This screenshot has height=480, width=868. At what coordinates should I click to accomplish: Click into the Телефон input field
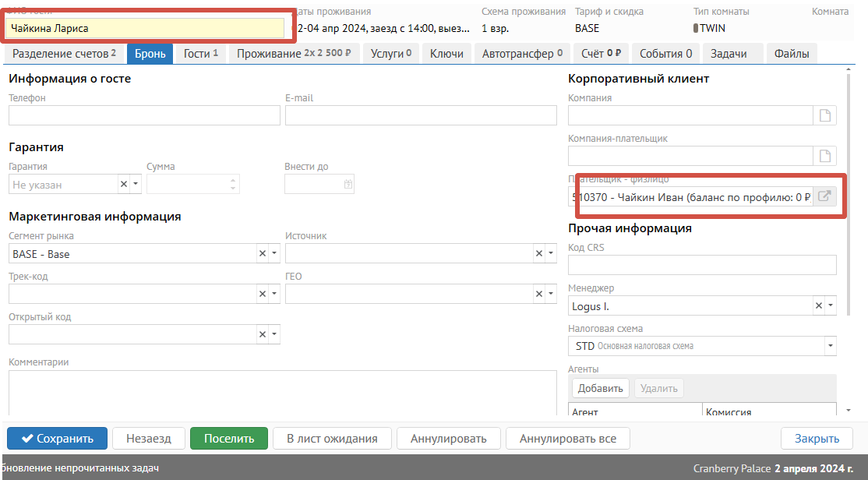[x=144, y=116]
